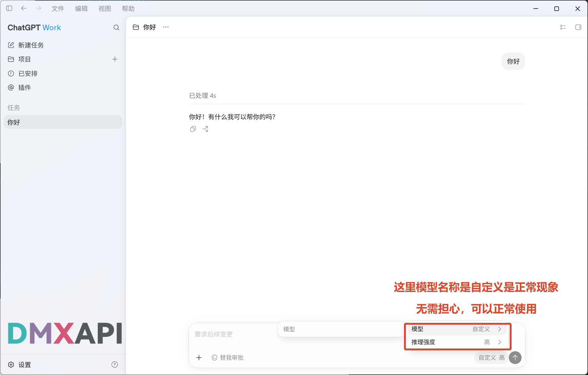Close the ChatGPT Work window
Viewport: 588px width, 375px height.
click(x=578, y=9)
